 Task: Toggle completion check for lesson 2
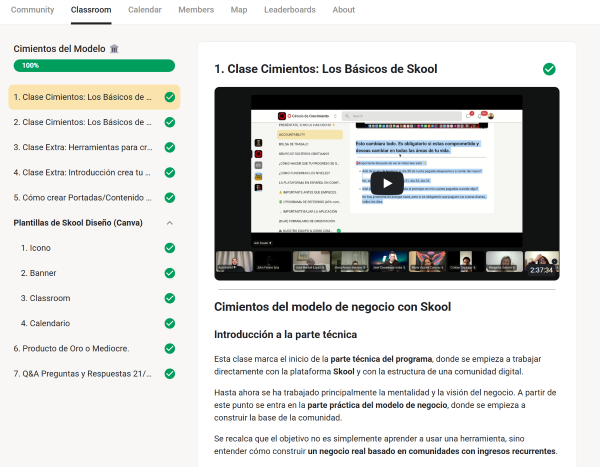(170, 122)
